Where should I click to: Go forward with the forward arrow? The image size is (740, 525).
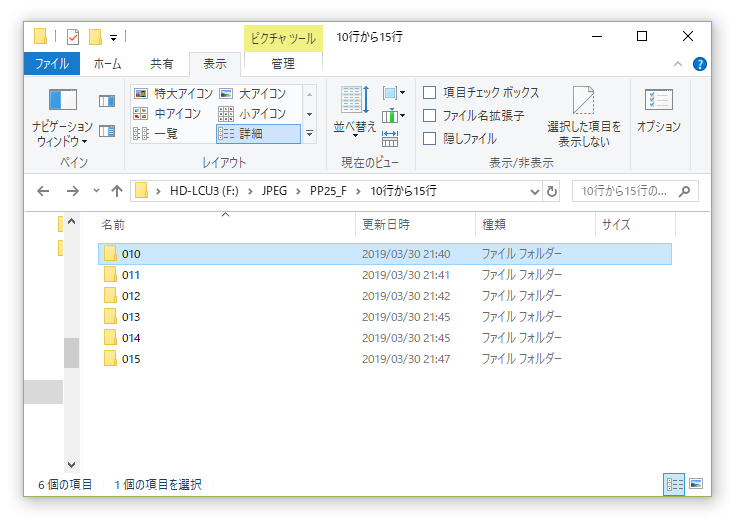pos(73,191)
